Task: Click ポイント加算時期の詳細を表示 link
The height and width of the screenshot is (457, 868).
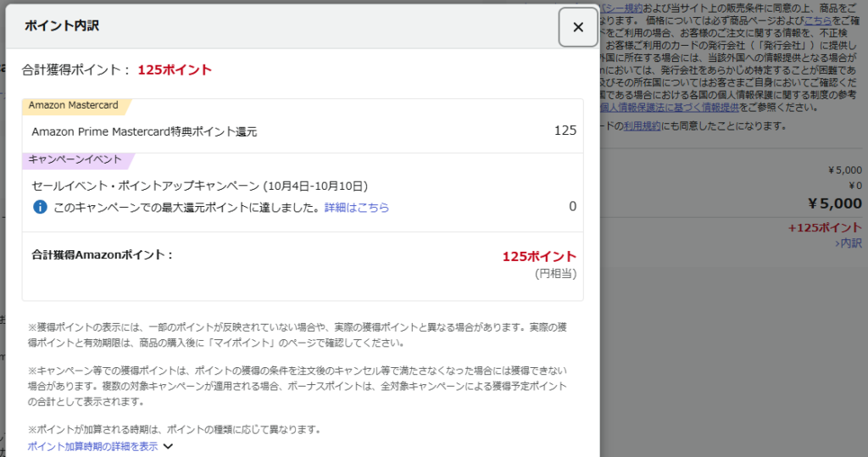Action: [x=92, y=446]
